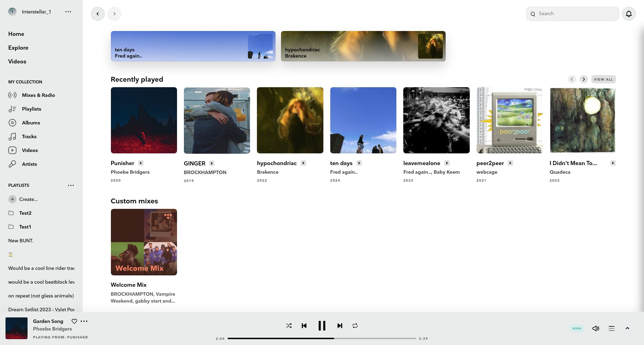Open Garden Song more options
The image size is (644, 345).
(x=84, y=321)
